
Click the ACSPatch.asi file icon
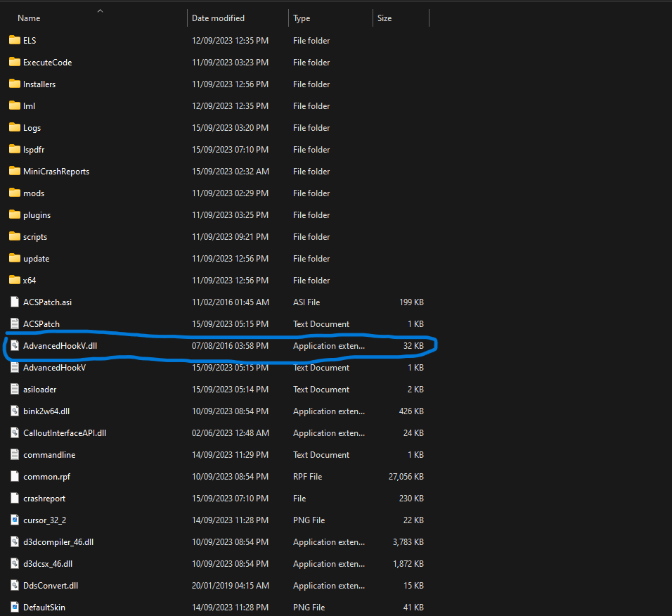[x=15, y=302]
